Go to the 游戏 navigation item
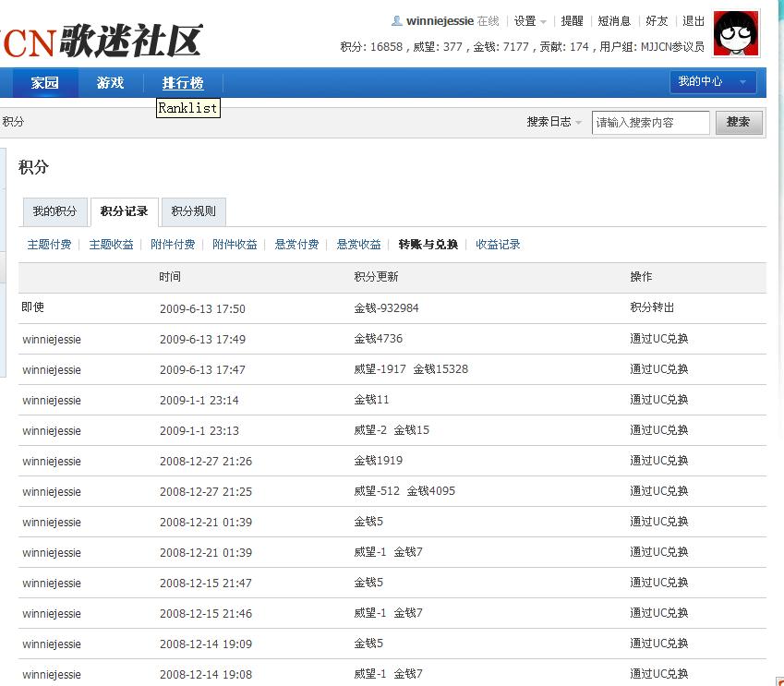 coord(110,83)
